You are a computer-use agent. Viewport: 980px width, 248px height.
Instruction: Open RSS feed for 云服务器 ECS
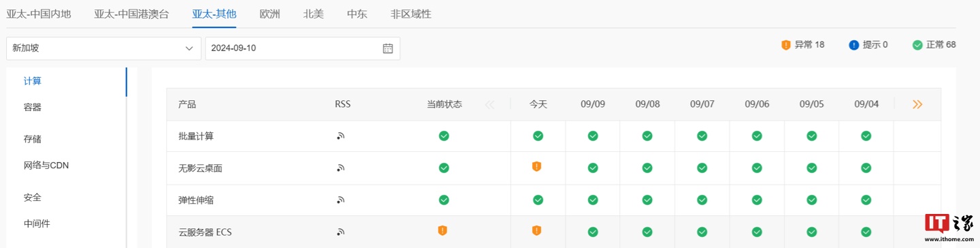(341, 232)
